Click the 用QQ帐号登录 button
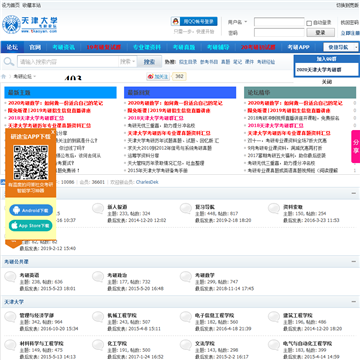360x360 pixels. (194, 21)
